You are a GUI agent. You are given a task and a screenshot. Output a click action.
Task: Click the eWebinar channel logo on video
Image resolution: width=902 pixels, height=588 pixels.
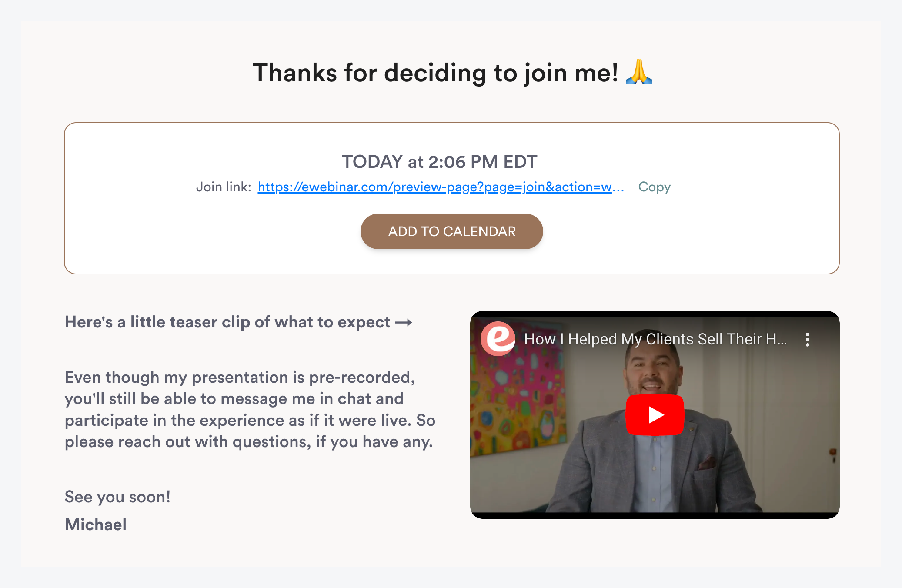point(498,339)
